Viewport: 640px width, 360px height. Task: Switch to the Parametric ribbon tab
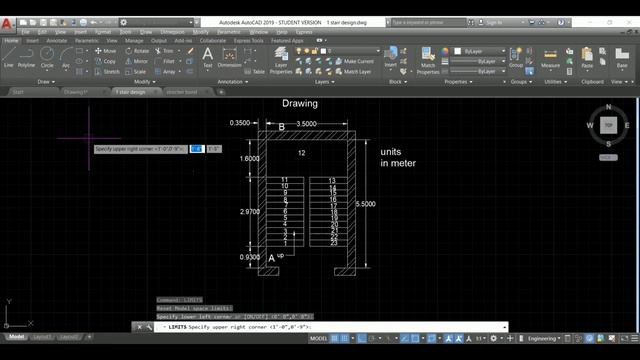pyautogui.click(x=87, y=41)
